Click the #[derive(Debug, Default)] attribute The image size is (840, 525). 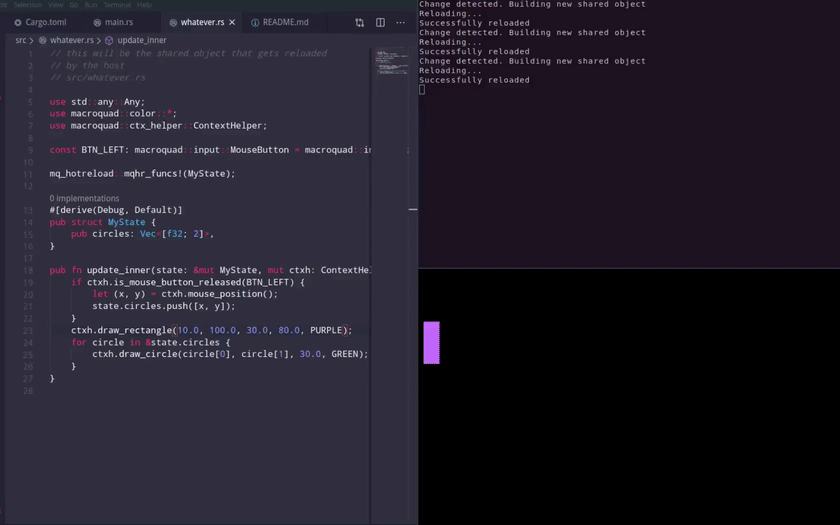tap(116, 210)
